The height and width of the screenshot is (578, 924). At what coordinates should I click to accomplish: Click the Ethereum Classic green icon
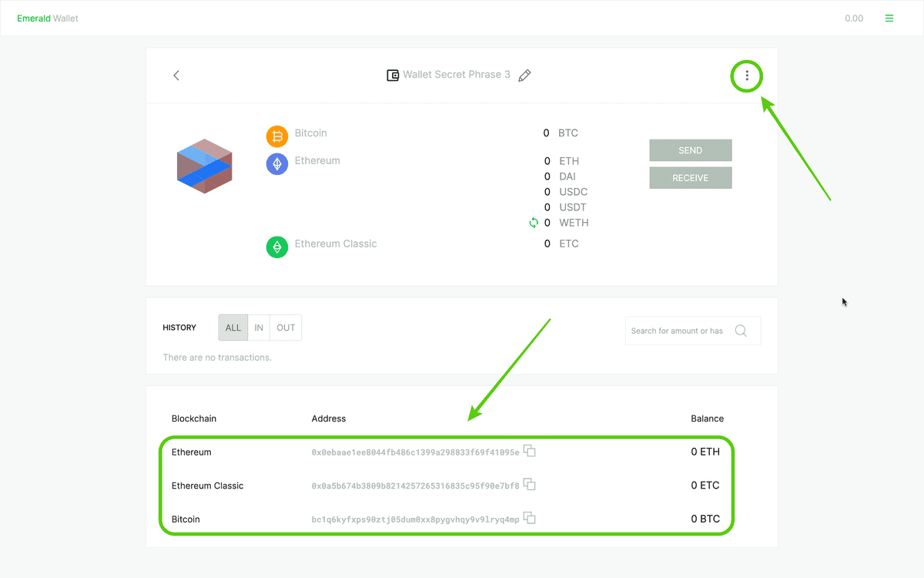[x=276, y=247]
